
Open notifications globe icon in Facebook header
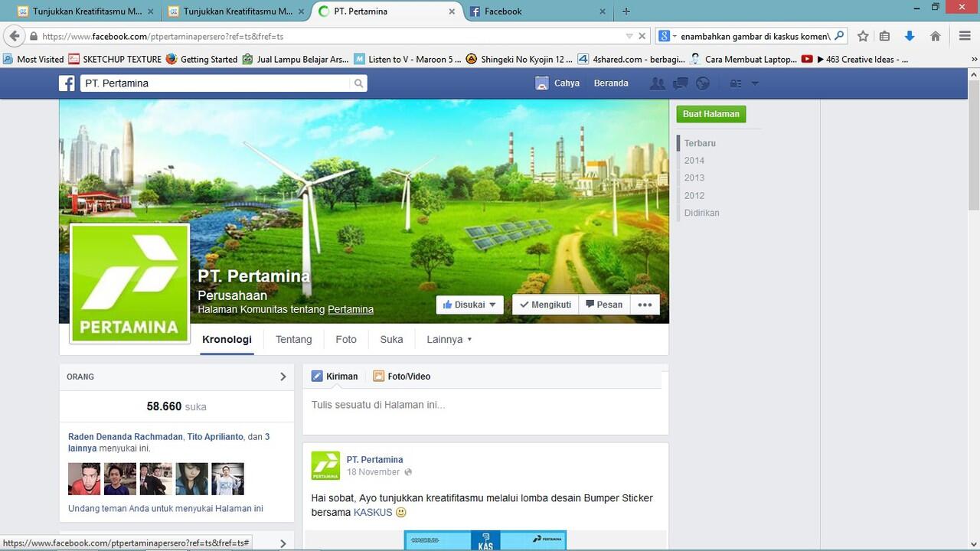(702, 83)
